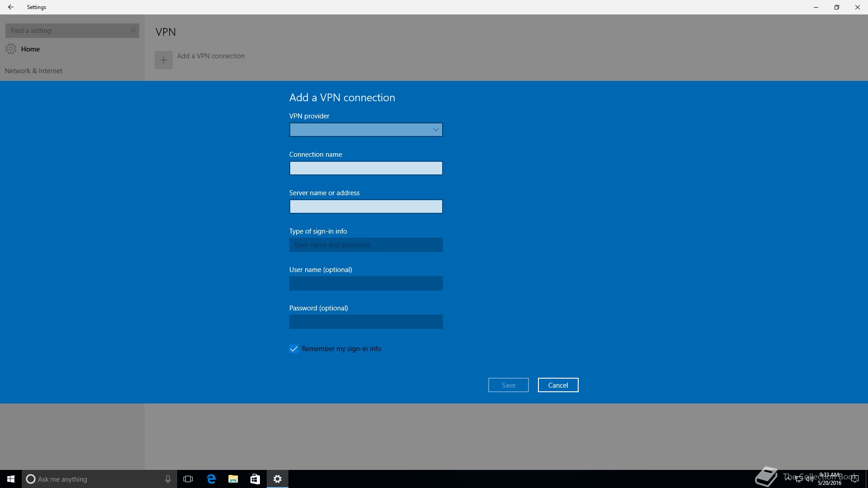The height and width of the screenshot is (488, 868).
Task: Click the Home item in sidebar
Action: point(30,49)
